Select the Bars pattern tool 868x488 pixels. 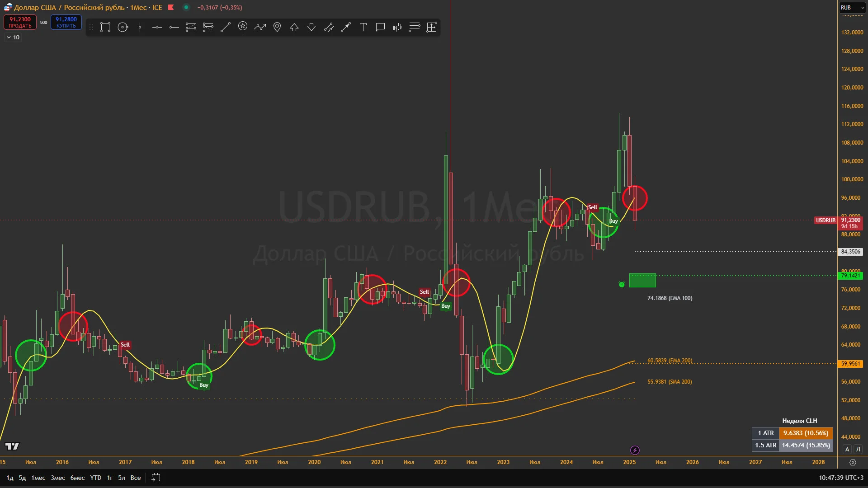click(397, 27)
